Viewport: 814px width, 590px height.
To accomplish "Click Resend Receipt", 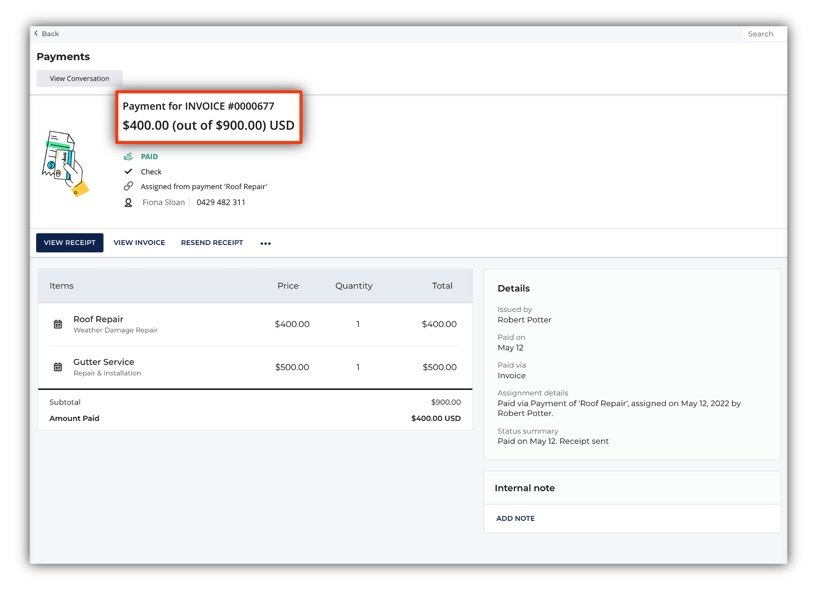I will pos(212,242).
